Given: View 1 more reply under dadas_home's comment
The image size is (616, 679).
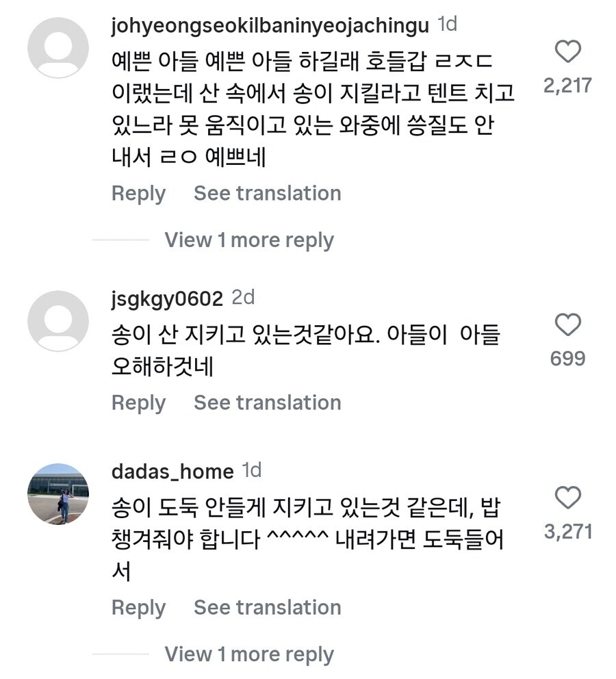Looking at the screenshot, I should coord(248,654).
